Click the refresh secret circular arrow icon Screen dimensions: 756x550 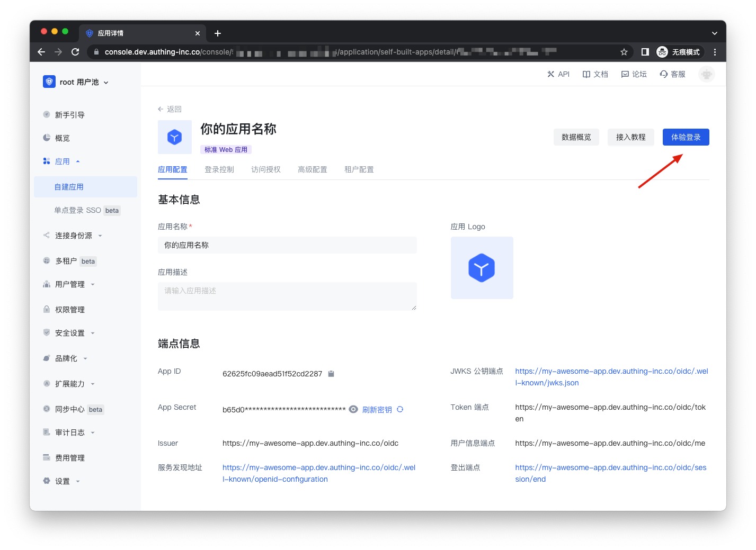tap(400, 409)
